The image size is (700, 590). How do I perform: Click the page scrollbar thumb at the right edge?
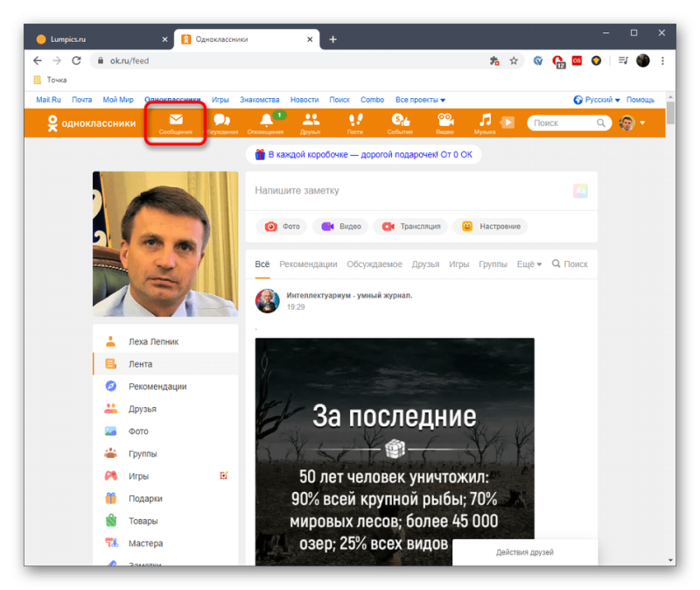point(670,113)
